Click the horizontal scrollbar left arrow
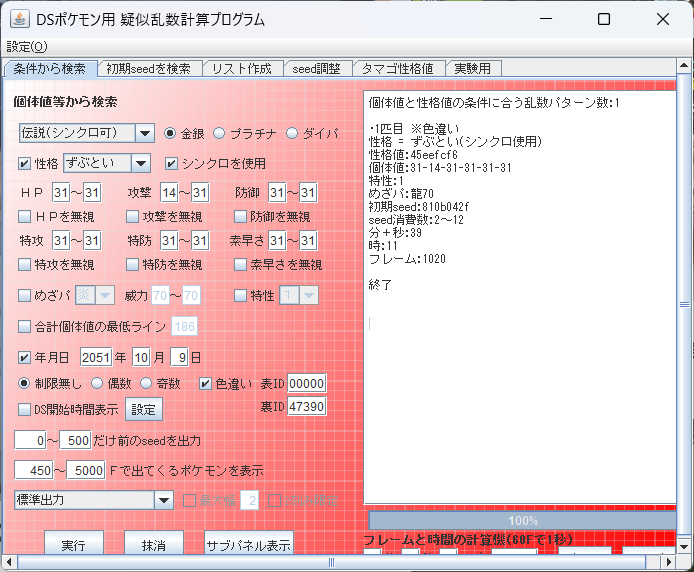Viewport: 694px width, 572px height. click(x=10, y=562)
